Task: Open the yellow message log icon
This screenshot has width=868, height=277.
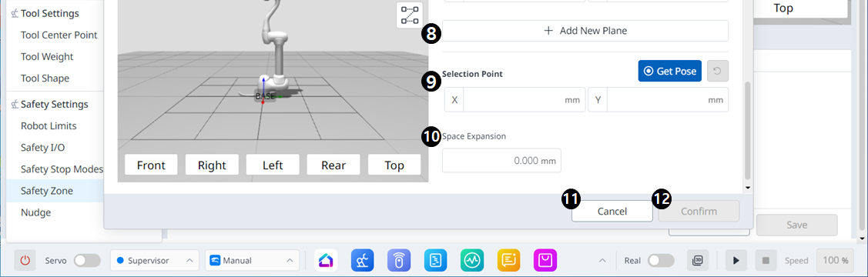Action: [508, 260]
